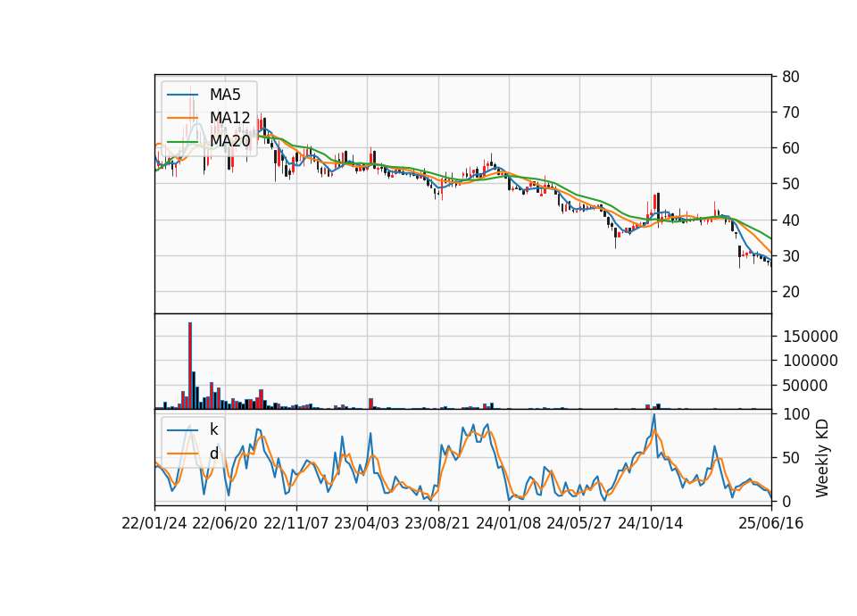857x616 pixels.
Task: Click the Weekly KD axis title
Action: tap(822, 458)
